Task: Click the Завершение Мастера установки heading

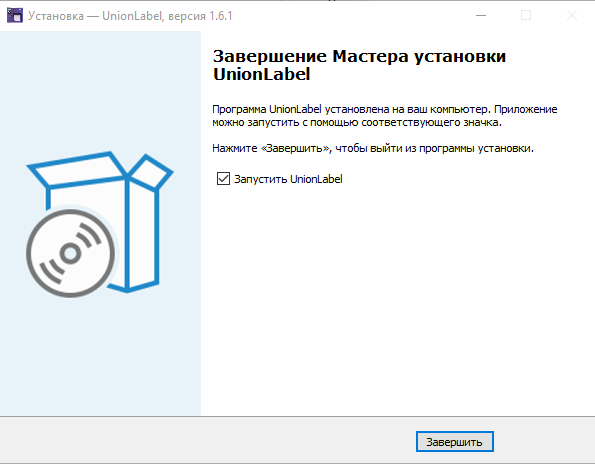Action: [359, 56]
